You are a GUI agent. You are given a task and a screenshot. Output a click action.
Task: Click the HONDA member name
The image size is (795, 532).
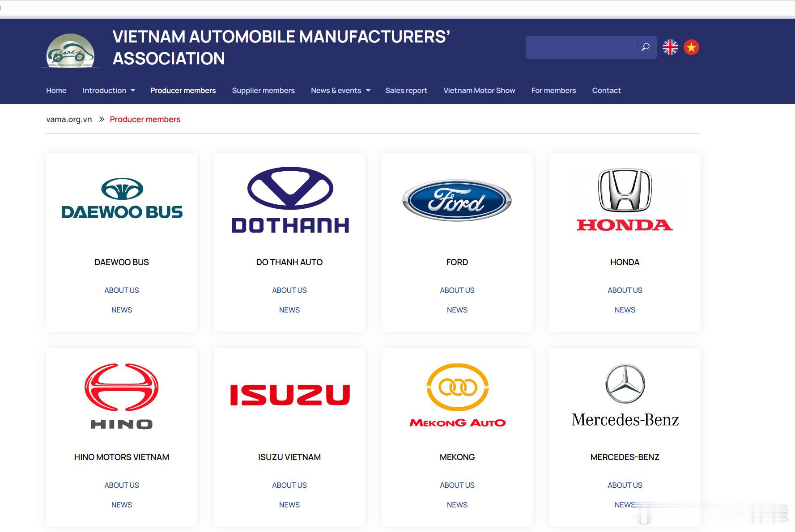[x=625, y=262]
